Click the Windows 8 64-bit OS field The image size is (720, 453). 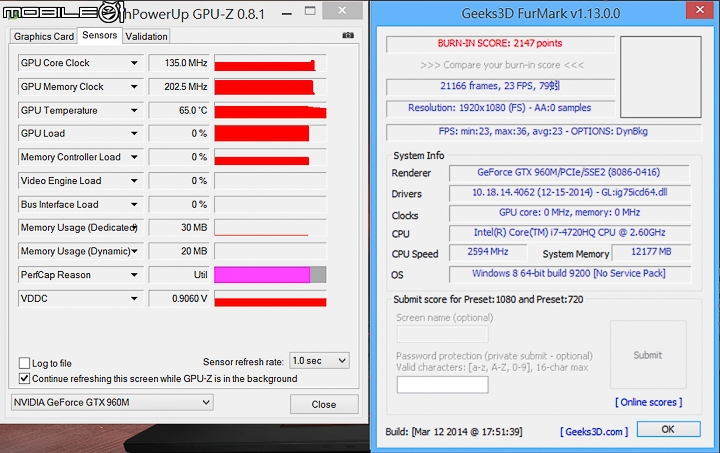(570, 274)
